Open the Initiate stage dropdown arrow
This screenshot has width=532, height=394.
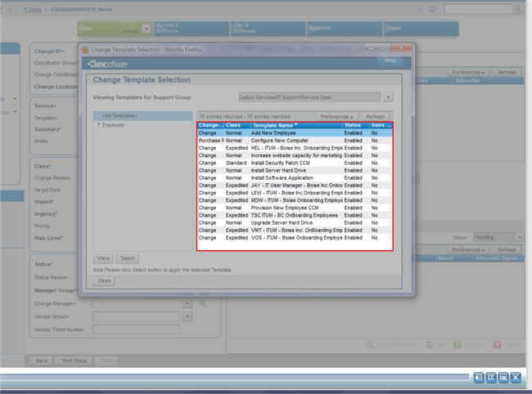click(x=147, y=29)
